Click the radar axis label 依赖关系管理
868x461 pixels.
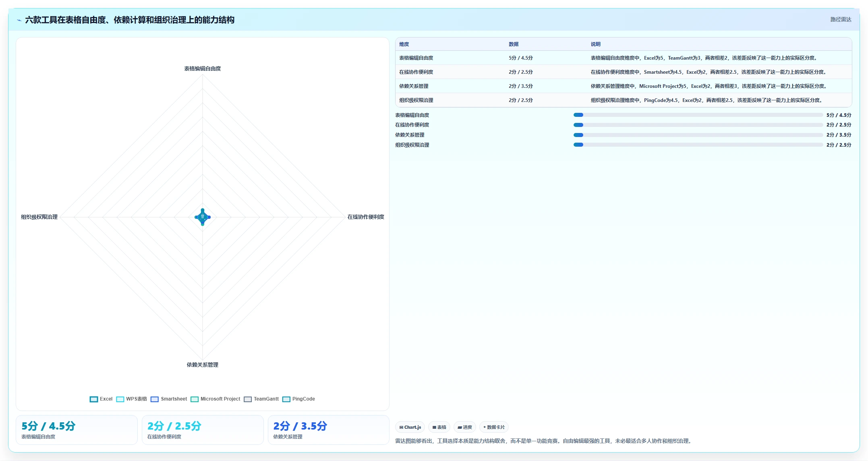(x=203, y=365)
